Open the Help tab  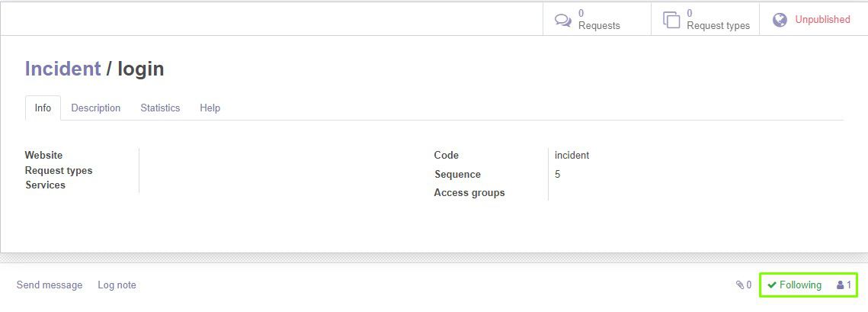coord(210,108)
